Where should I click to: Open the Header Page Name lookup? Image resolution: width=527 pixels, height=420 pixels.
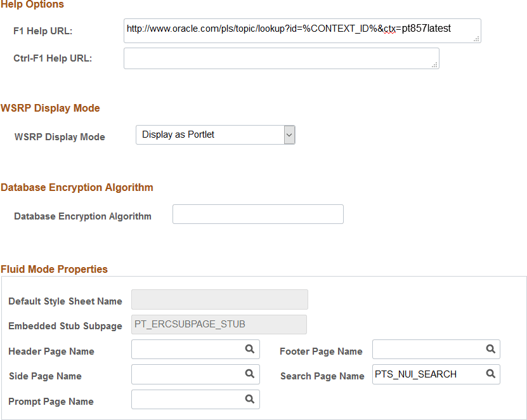pyautogui.click(x=249, y=349)
